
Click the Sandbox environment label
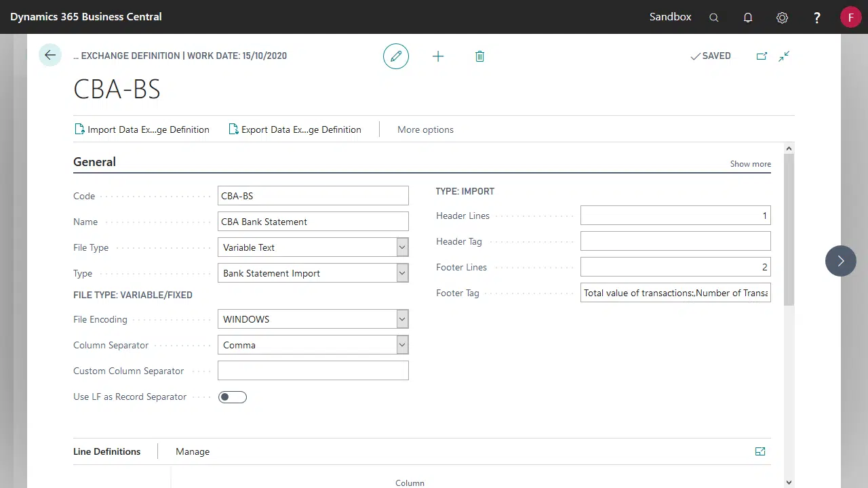670,17
